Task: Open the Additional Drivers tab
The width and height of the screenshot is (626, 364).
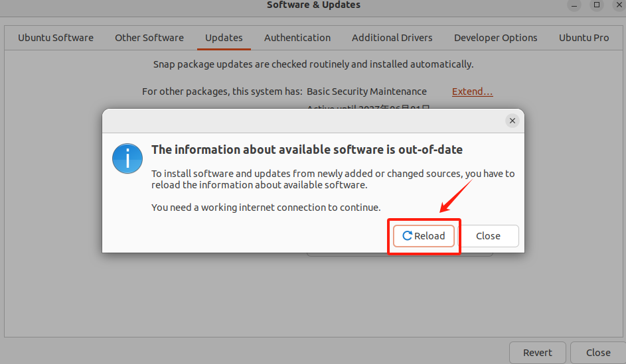Action: 392,38
